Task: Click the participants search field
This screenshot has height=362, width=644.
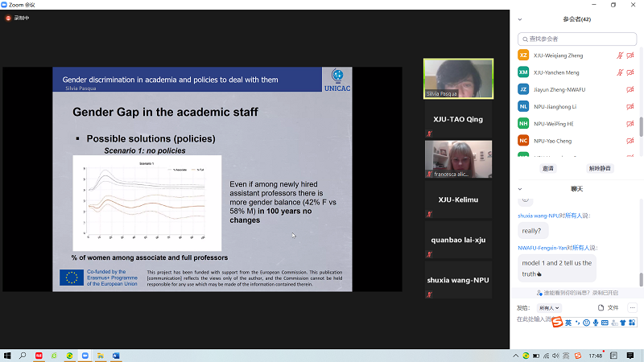Action: pyautogui.click(x=580, y=38)
